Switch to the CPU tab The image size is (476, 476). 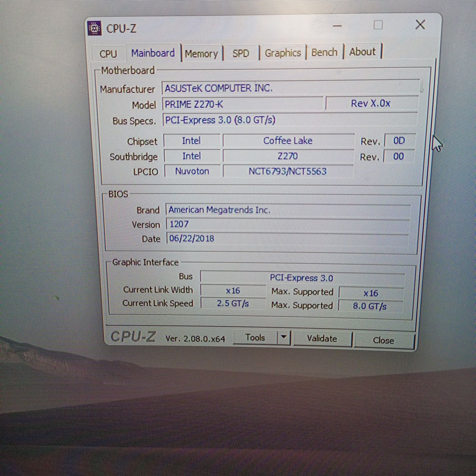(108, 54)
